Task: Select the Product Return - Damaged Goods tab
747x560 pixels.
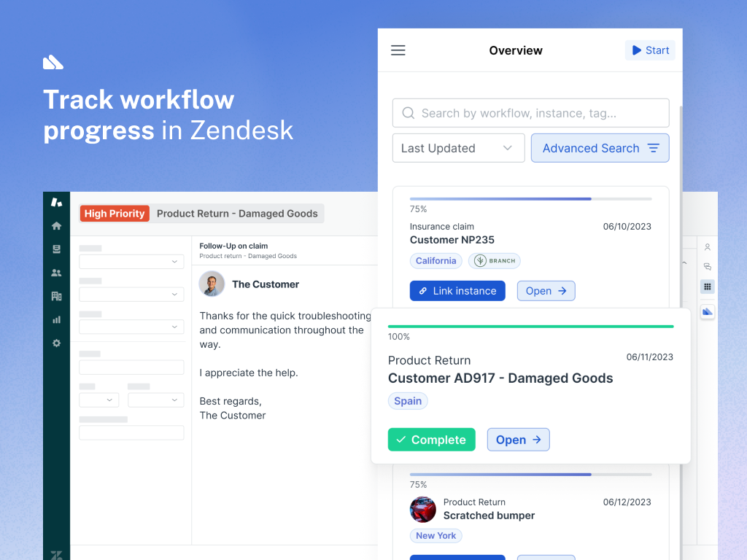Action: pos(237,214)
